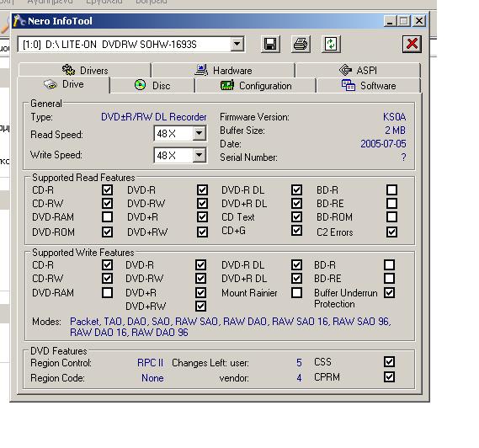Viewport: 479px width, 448px height.
Task: Toggle DVD-RAM checkbox in Write Features
Action: [107, 292]
